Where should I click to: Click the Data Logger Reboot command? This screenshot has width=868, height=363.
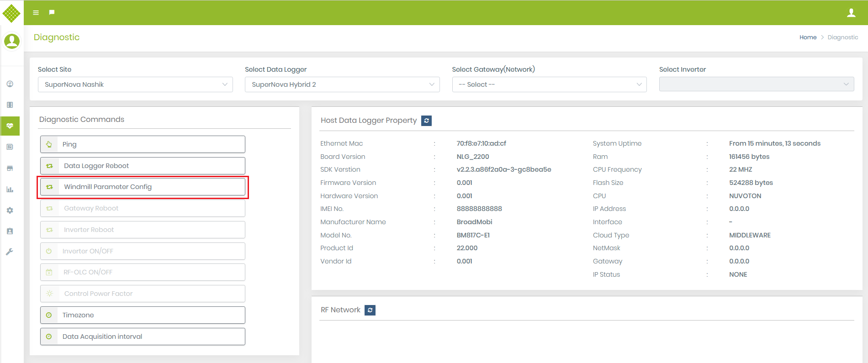pyautogui.click(x=143, y=166)
